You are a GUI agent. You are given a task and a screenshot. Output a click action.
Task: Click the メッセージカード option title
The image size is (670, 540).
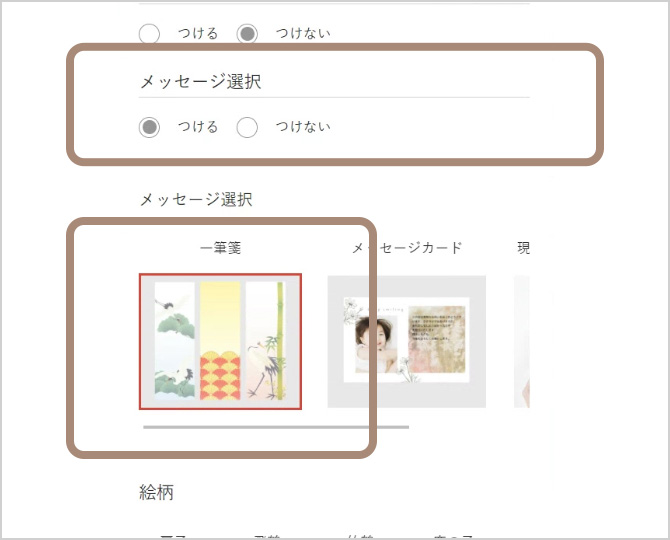coord(407,248)
